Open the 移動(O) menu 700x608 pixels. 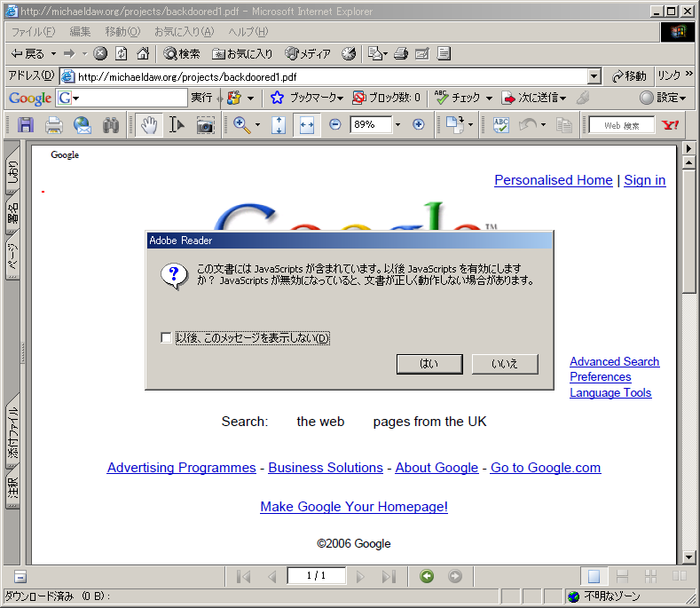122,32
